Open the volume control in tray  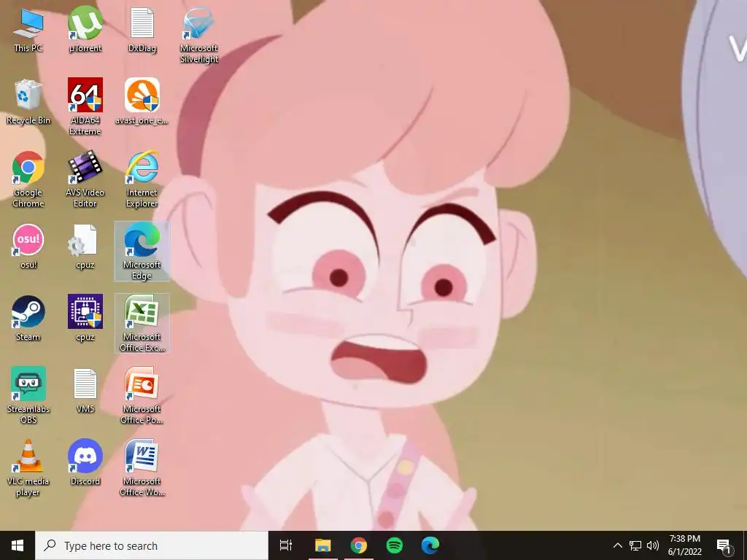click(653, 545)
